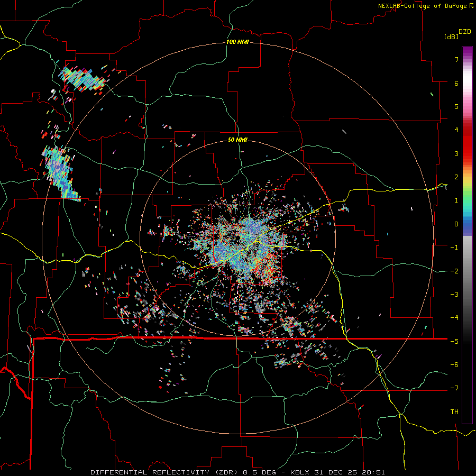
Task: Click the '20:51' timestamp in the caption
Action: pos(373,472)
